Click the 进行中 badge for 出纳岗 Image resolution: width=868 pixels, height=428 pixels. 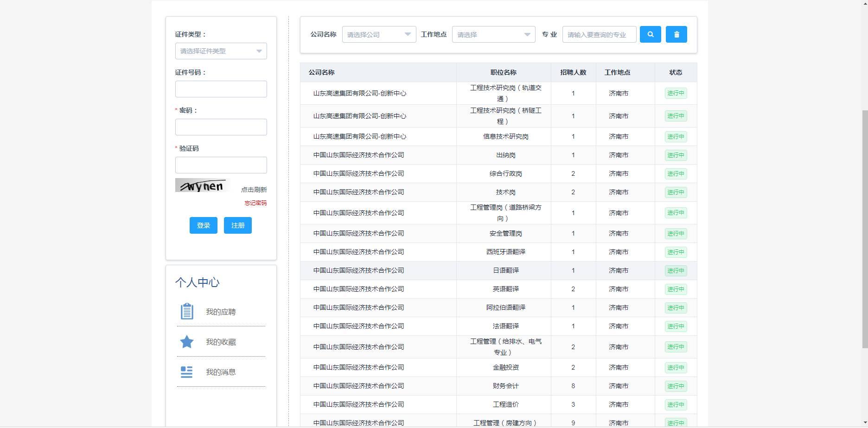point(676,155)
